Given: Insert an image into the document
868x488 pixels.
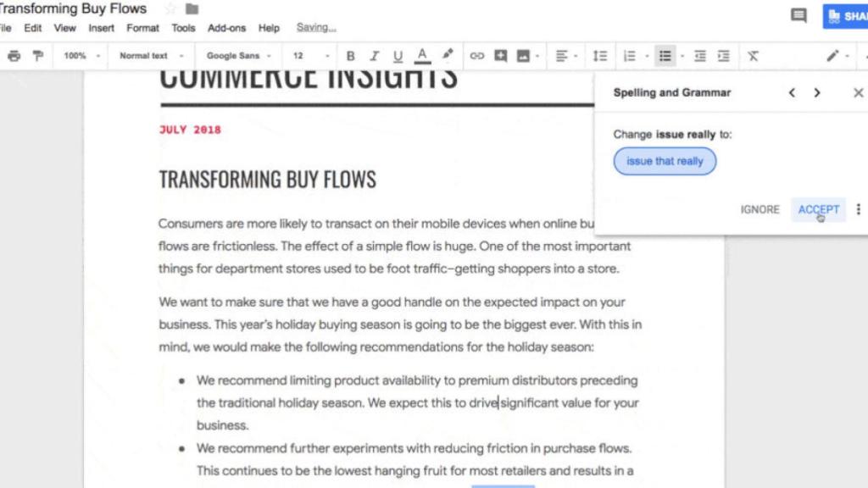Looking at the screenshot, I should [525, 55].
